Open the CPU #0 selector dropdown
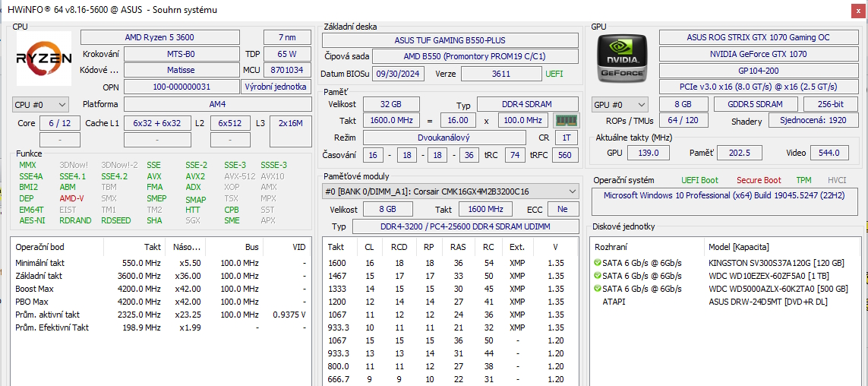Viewport: 868px width, 386px height. [40, 104]
